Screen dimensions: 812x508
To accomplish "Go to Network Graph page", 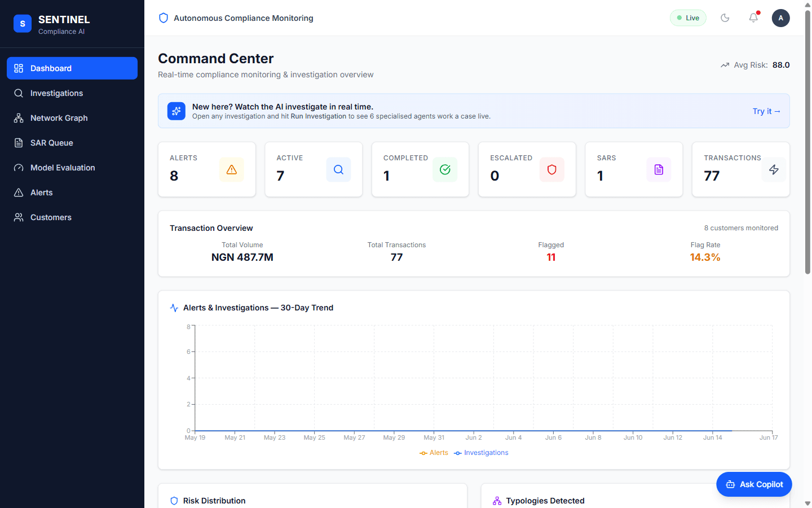I will tap(72, 118).
